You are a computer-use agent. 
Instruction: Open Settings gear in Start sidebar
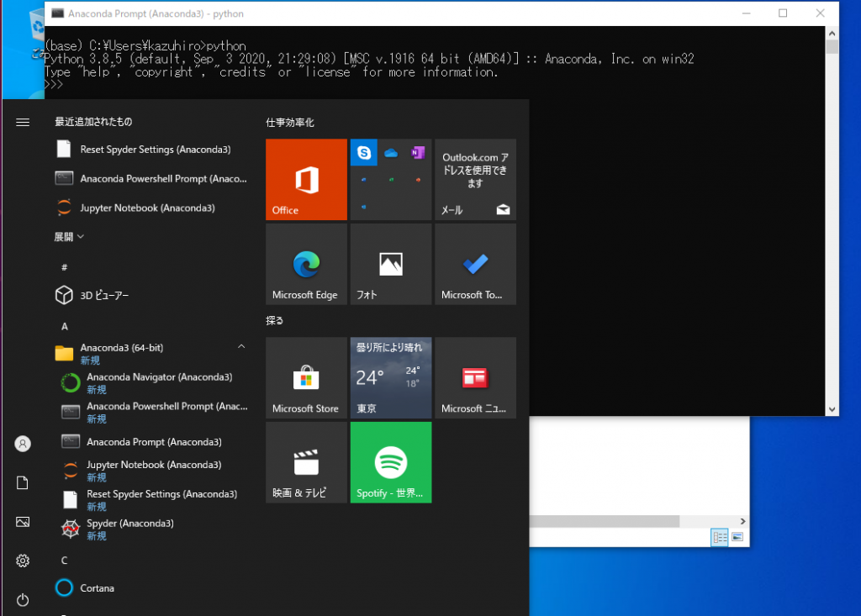(23, 561)
